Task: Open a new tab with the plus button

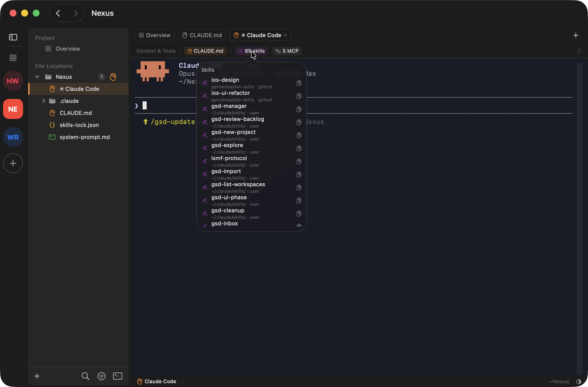Action: pyautogui.click(x=575, y=35)
